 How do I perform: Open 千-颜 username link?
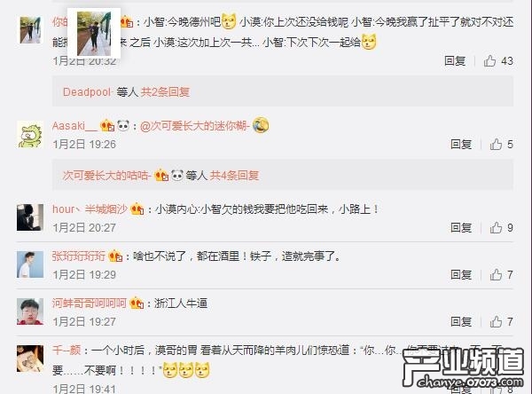66,350
